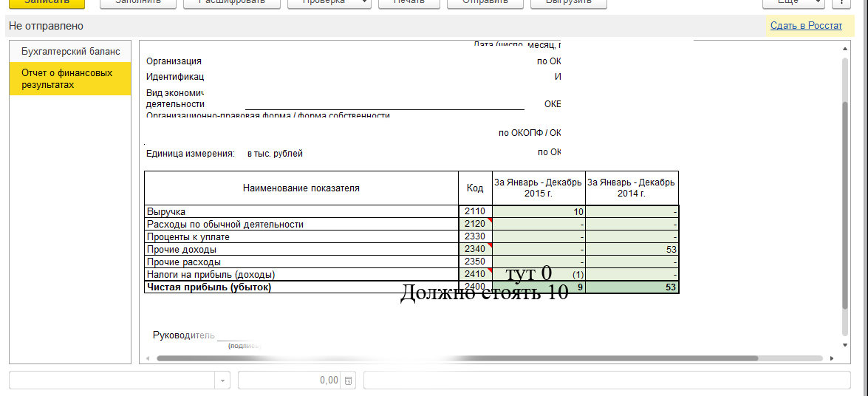Select the Чистая прибыль (убыток) cell
This screenshot has height=396, width=868.
click(x=301, y=287)
